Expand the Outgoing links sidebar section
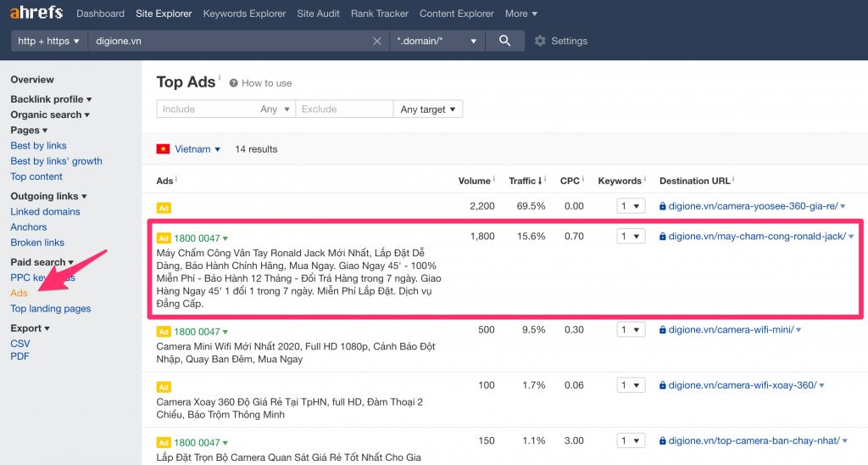The image size is (868, 465). click(48, 196)
